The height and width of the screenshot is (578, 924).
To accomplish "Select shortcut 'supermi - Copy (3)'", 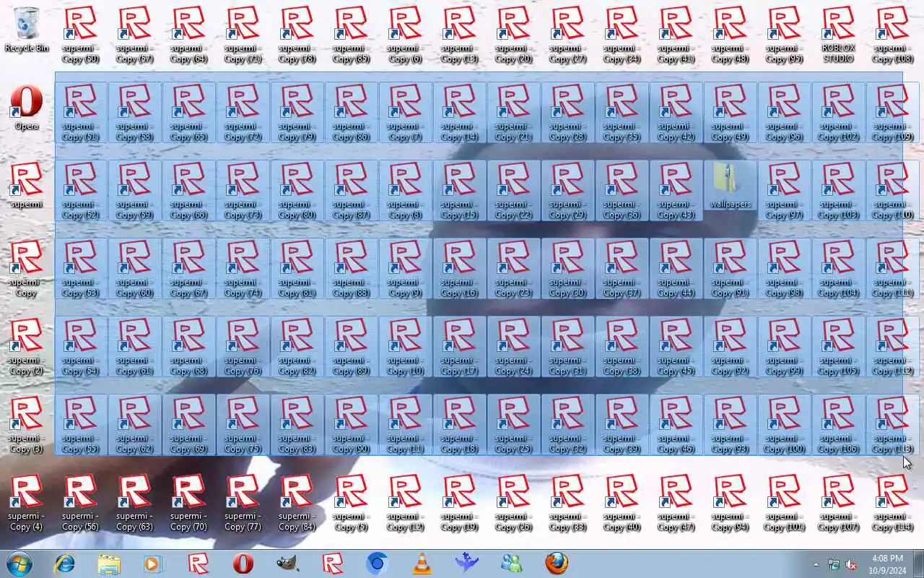I will pyautogui.click(x=27, y=425).
